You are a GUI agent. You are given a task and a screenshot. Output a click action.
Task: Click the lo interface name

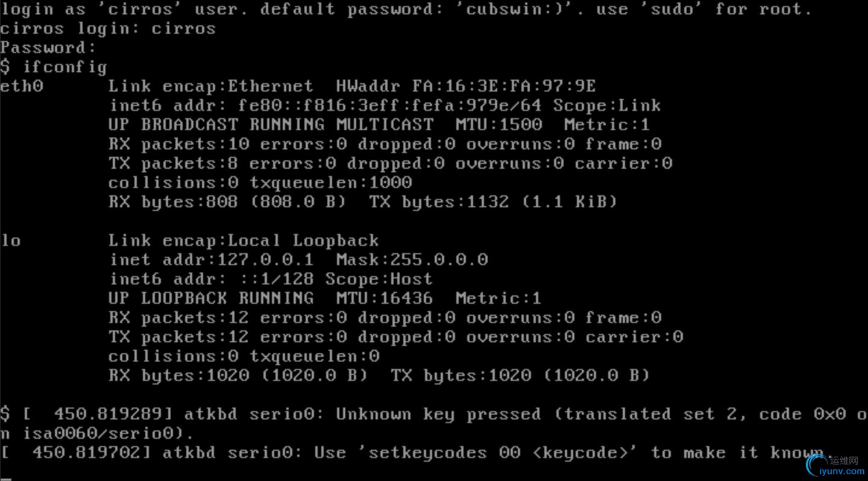10,241
